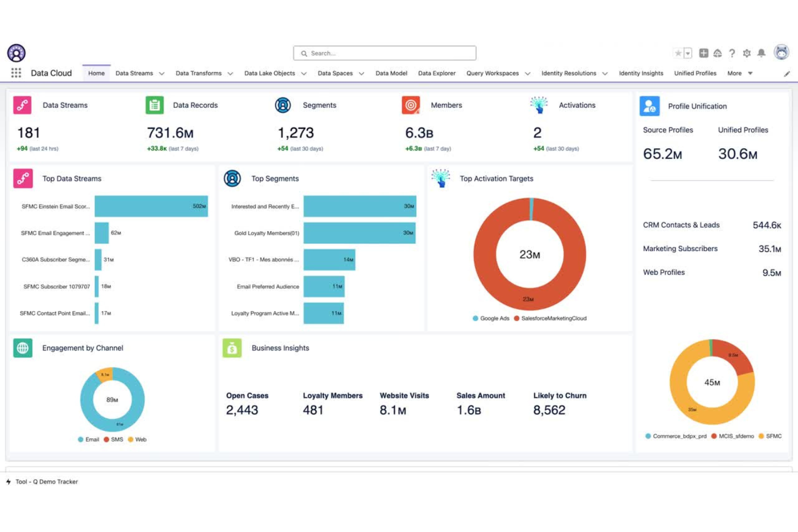Viewport: 798px width, 532px height.
Task: Click pencil icon to edit navigation bar
Action: coord(787,74)
